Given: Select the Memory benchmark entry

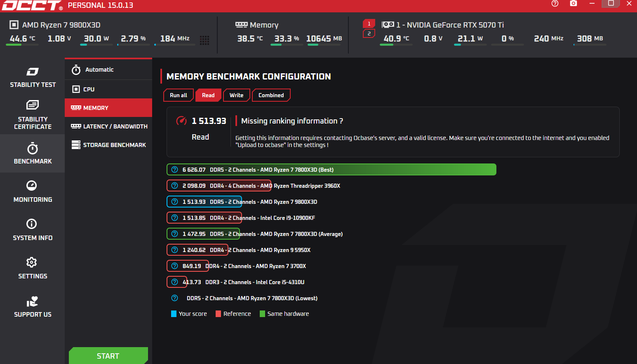Looking at the screenshot, I should tap(108, 107).
